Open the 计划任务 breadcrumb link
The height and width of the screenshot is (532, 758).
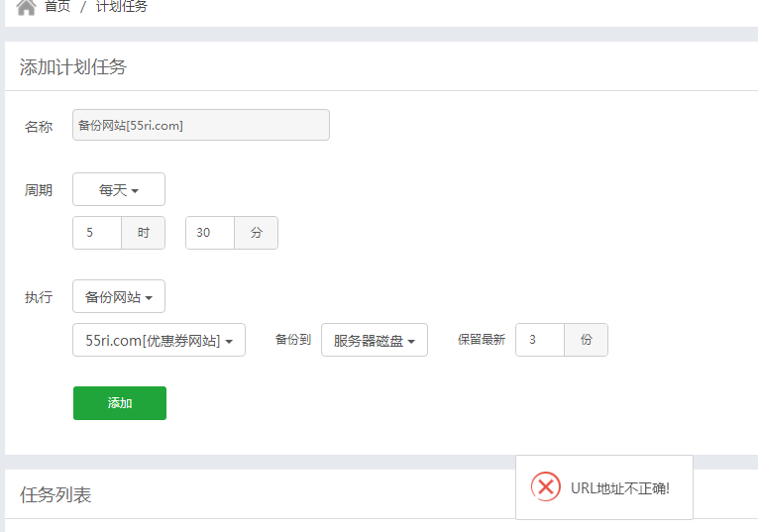point(121,6)
